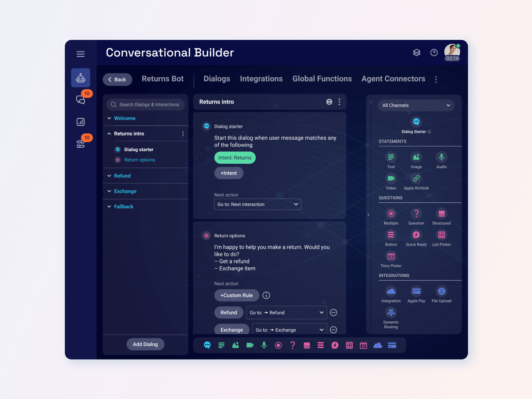Go back with the Back button
Viewport: 532px width, 399px height.
[118, 79]
